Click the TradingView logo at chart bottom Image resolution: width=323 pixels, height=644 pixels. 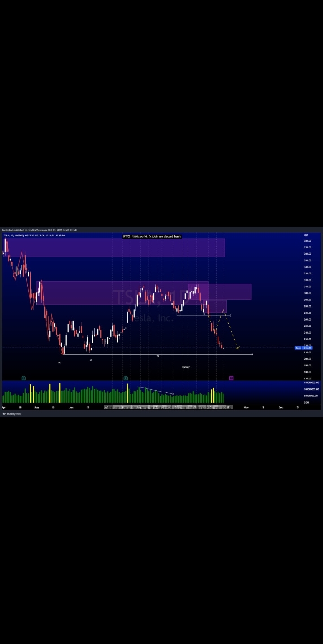(x=12, y=414)
